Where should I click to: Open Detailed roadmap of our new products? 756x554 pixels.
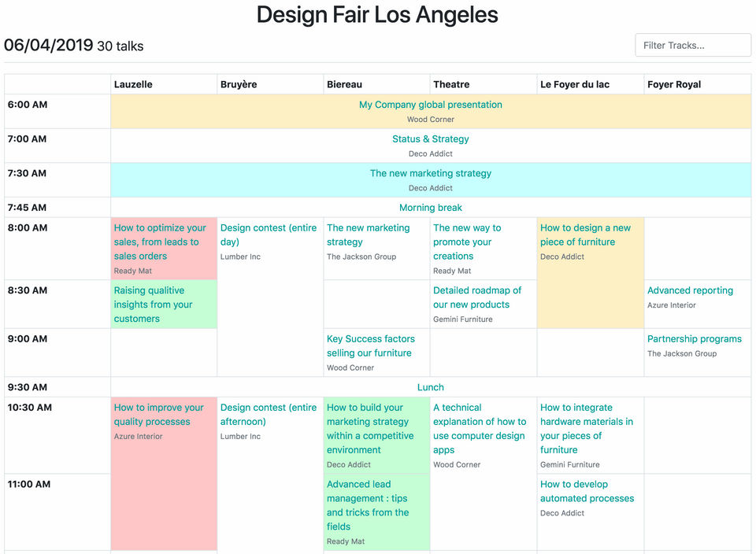477,297
